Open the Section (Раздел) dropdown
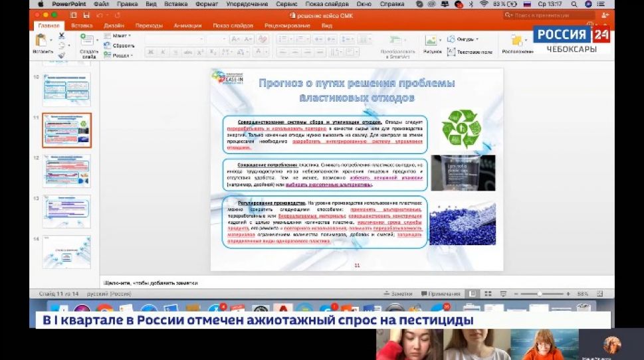The width and height of the screenshot is (644, 360). tap(119, 55)
